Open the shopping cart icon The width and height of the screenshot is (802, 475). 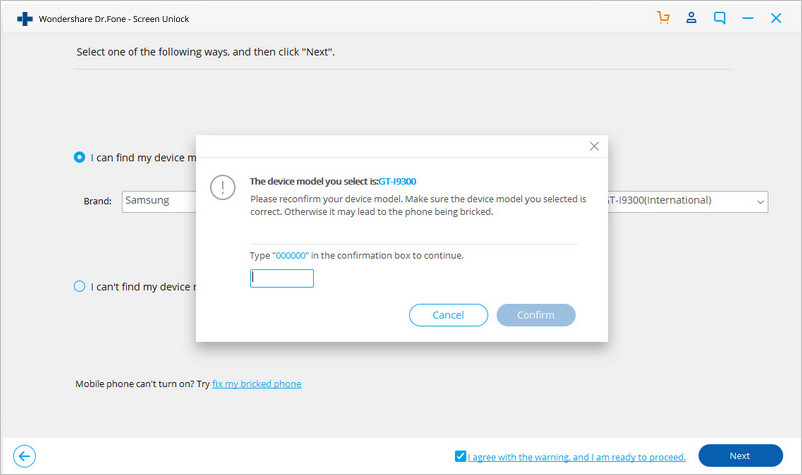tap(663, 18)
